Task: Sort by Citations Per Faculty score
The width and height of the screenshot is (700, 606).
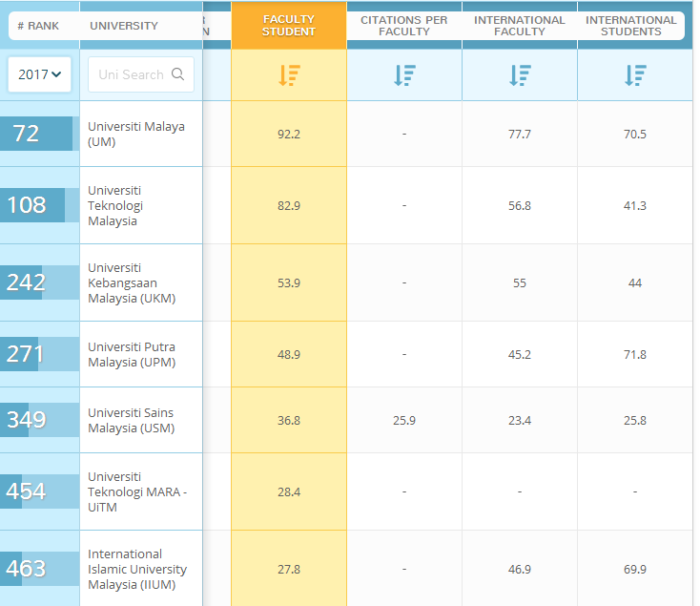Action: coord(404,75)
